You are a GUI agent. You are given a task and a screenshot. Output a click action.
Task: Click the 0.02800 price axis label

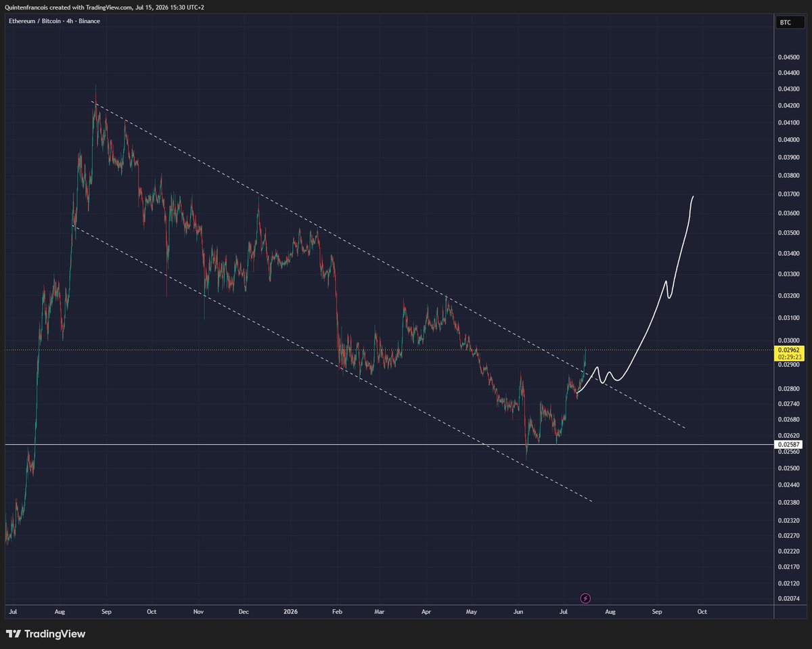tap(789, 388)
